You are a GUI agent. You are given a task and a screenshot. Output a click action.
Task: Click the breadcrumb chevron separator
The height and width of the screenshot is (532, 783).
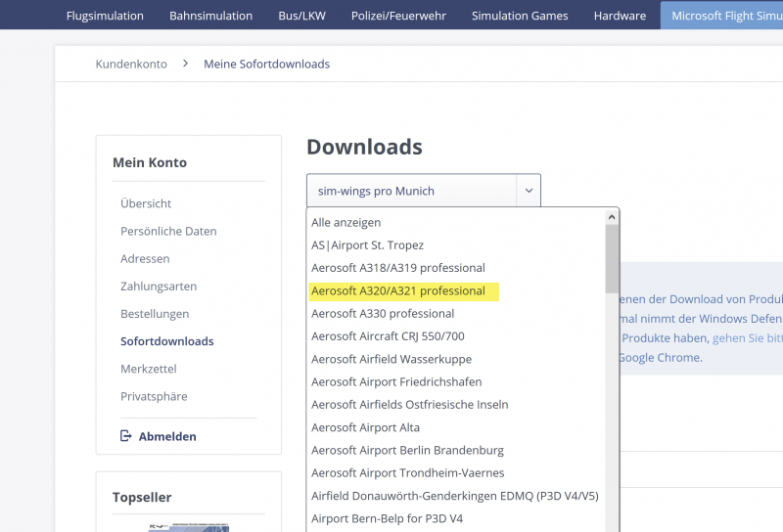(185, 64)
